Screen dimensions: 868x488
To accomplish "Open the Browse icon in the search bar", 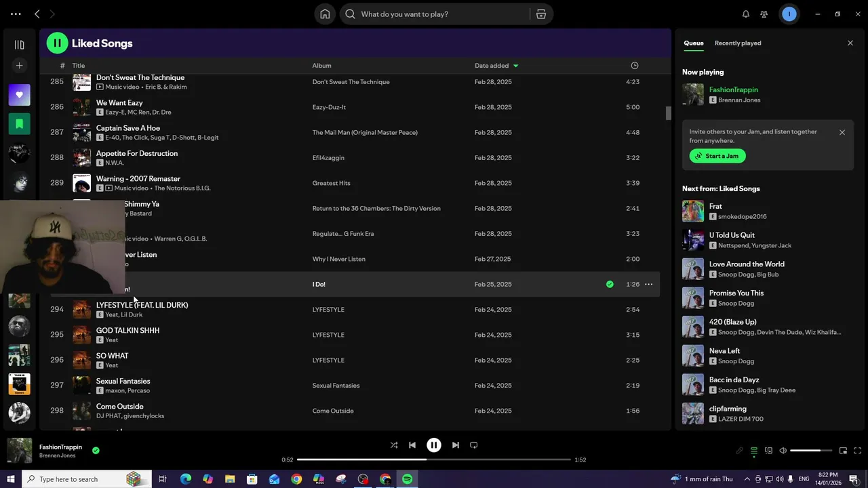I will coord(541,14).
